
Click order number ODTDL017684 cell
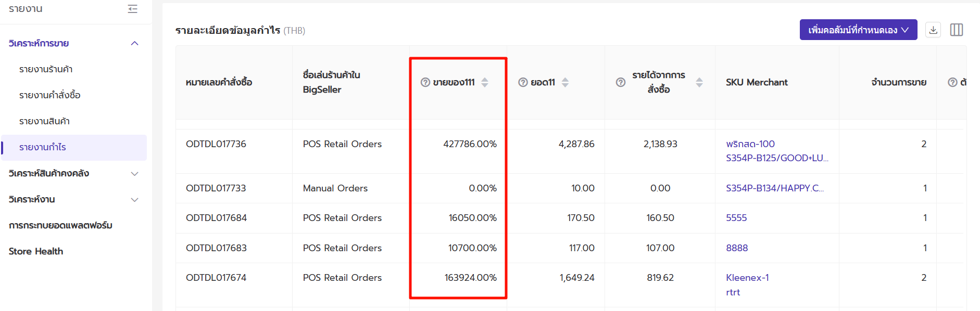(216, 218)
